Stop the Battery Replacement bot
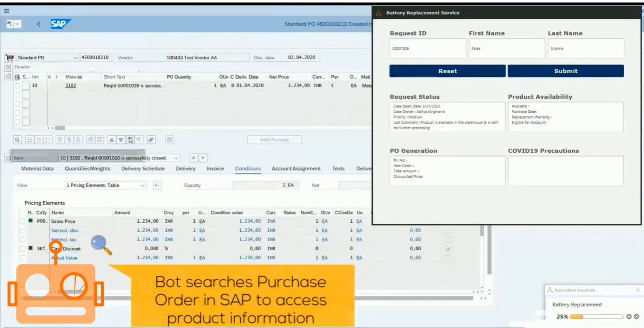The image size is (644, 328). [636, 317]
